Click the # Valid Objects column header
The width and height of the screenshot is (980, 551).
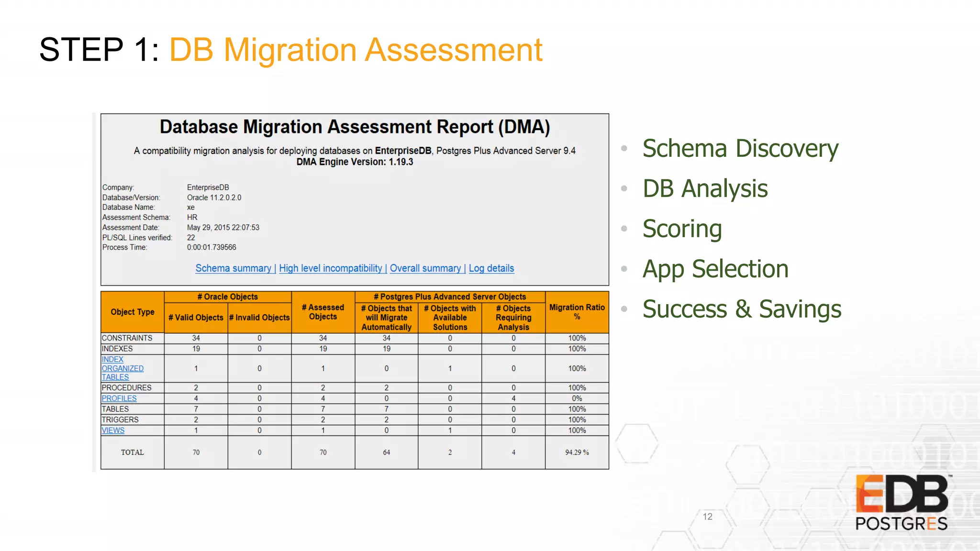point(196,318)
